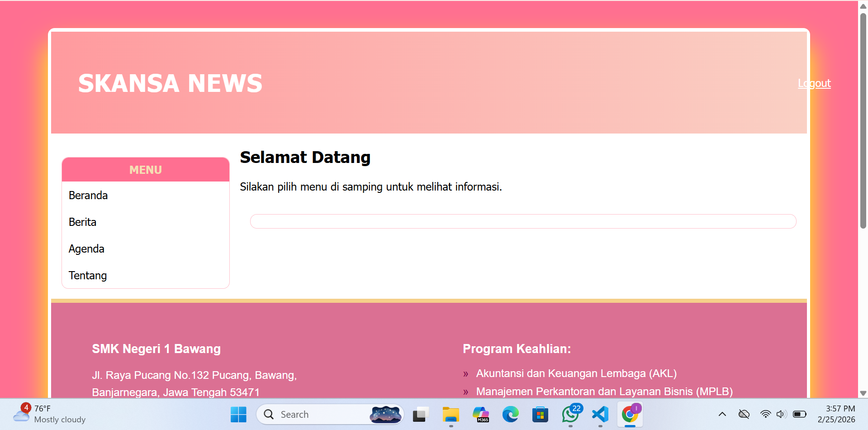This screenshot has height=430, width=868.
Task: Switch to Visual Studio Code
Action: (x=600, y=414)
